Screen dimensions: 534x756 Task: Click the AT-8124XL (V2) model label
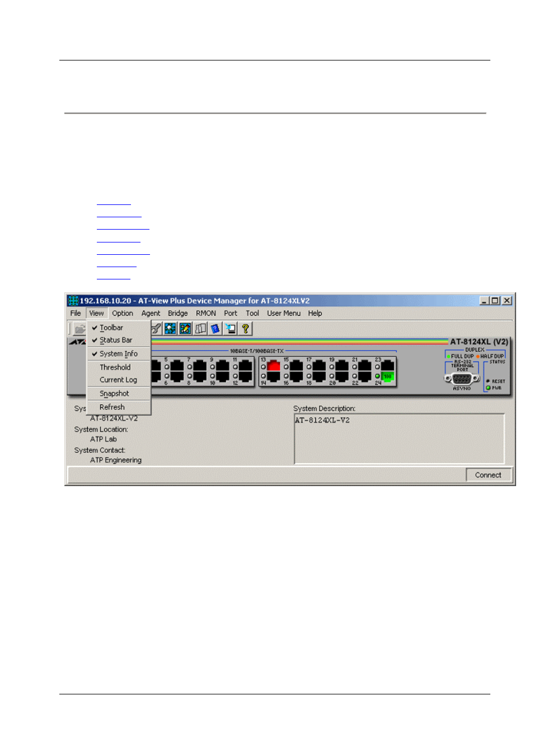coord(479,342)
